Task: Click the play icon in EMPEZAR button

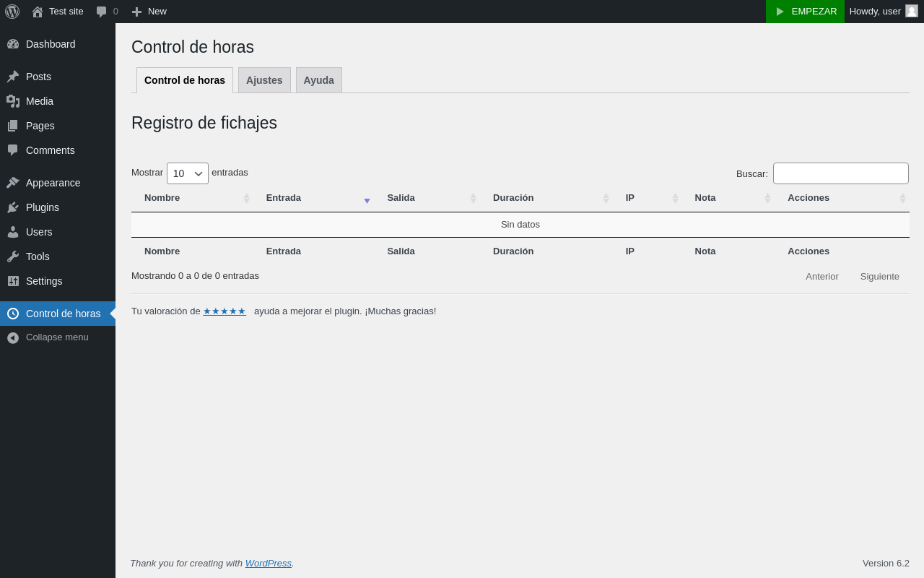Action: coord(780,12)
